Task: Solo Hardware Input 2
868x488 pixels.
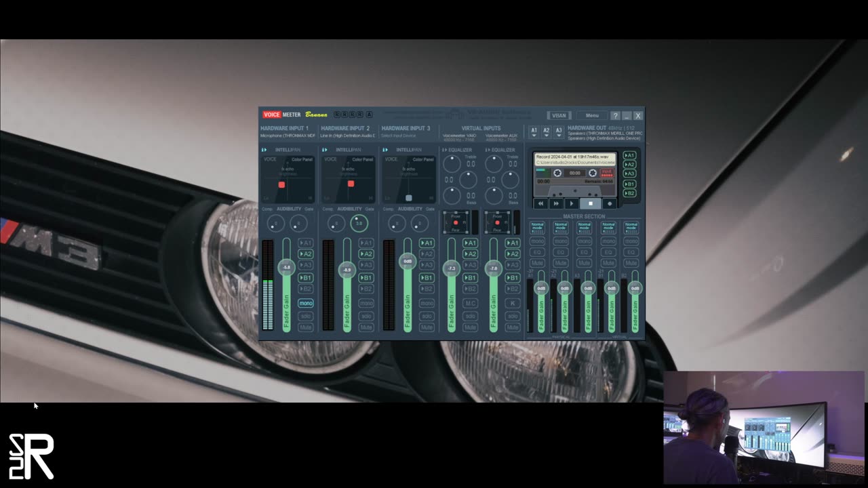Action: point(366,316)
